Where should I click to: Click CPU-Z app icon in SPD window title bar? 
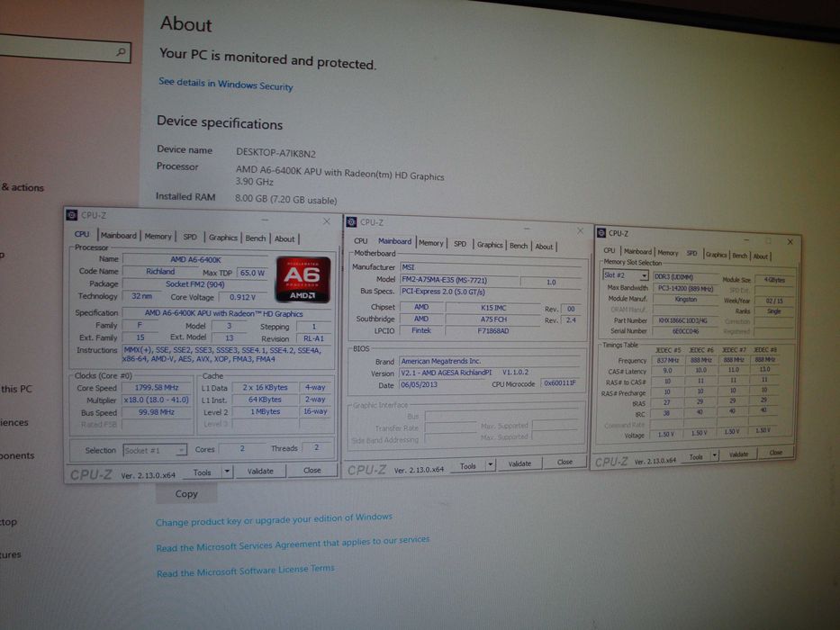coord(601,232)
